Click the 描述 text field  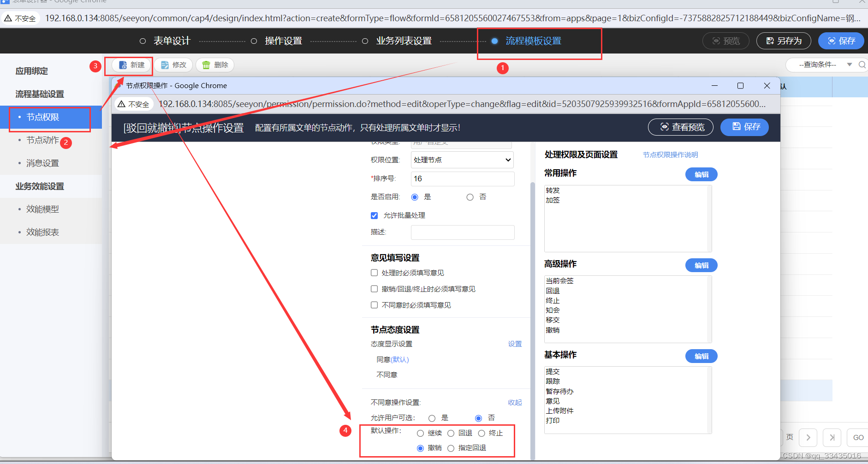pos(463,232)
